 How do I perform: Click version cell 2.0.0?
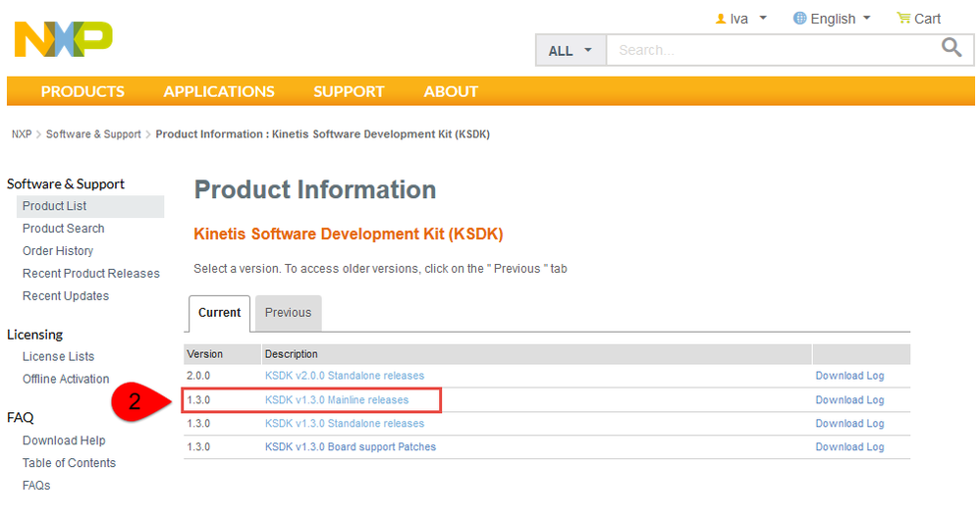pos(198,376)
